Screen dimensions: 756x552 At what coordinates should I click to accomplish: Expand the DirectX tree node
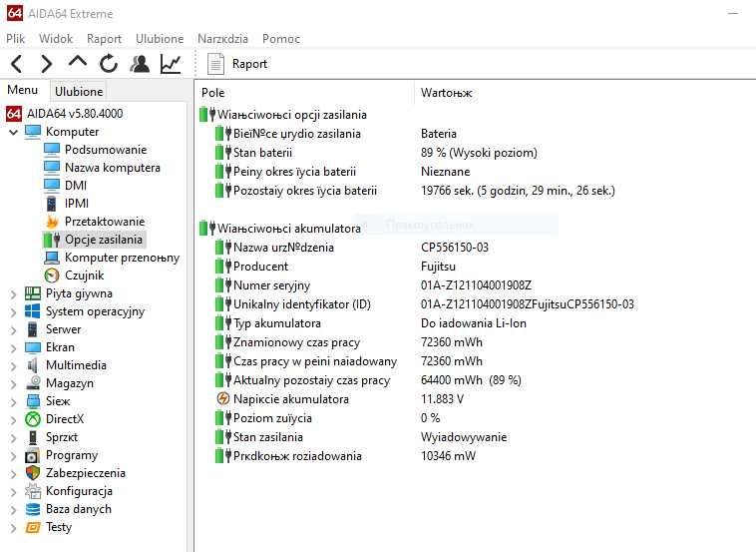click(x=14, y=420)
